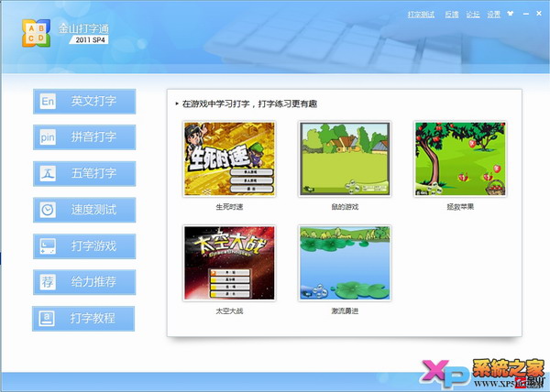Close the 金山打字通 window
550x392 pixels.
pos(537,15)
